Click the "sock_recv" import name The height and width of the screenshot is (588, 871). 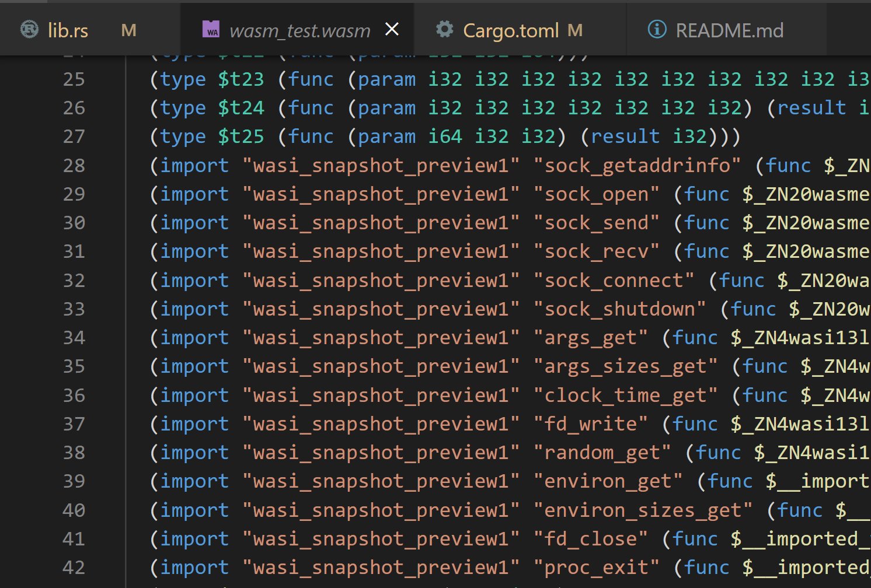tap(597, 251)
